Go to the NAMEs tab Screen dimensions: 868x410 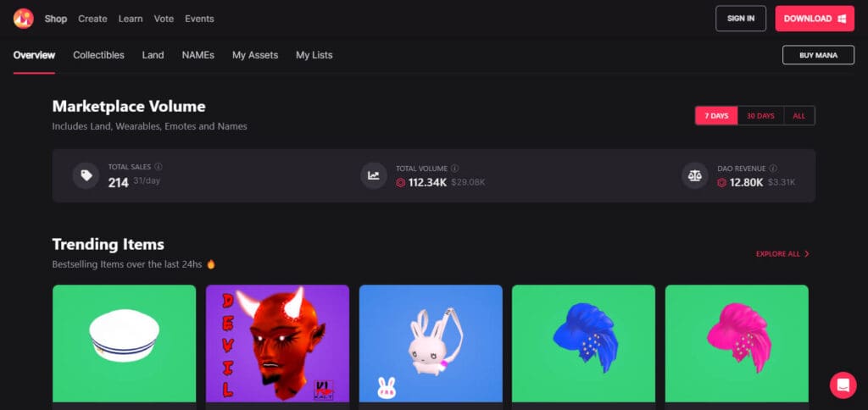coord(198,55)
